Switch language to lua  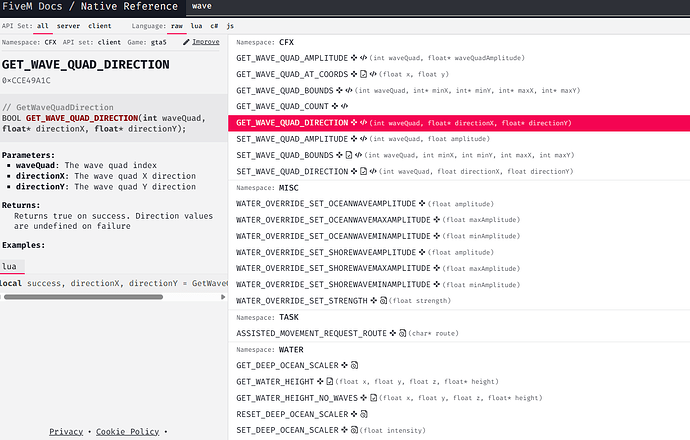(196, 26)
